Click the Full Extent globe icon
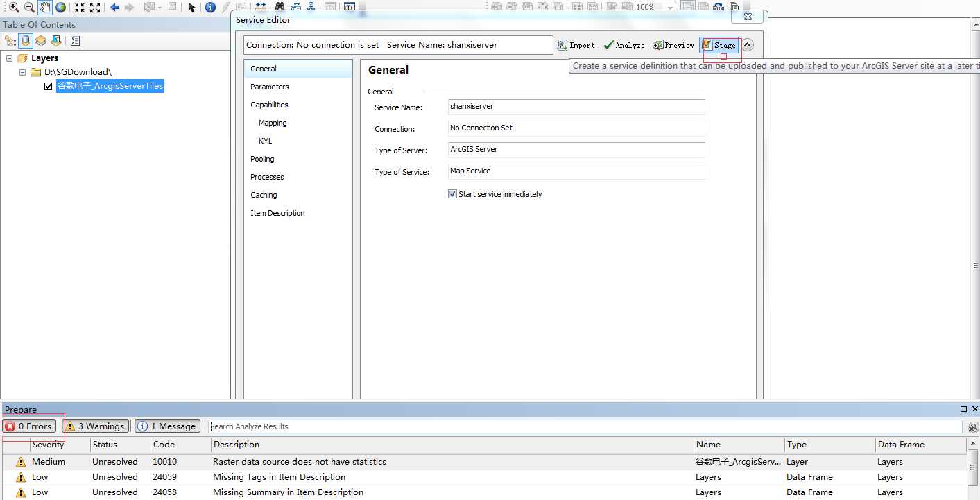This screenshot has width=980, height=500. [61, 8]
